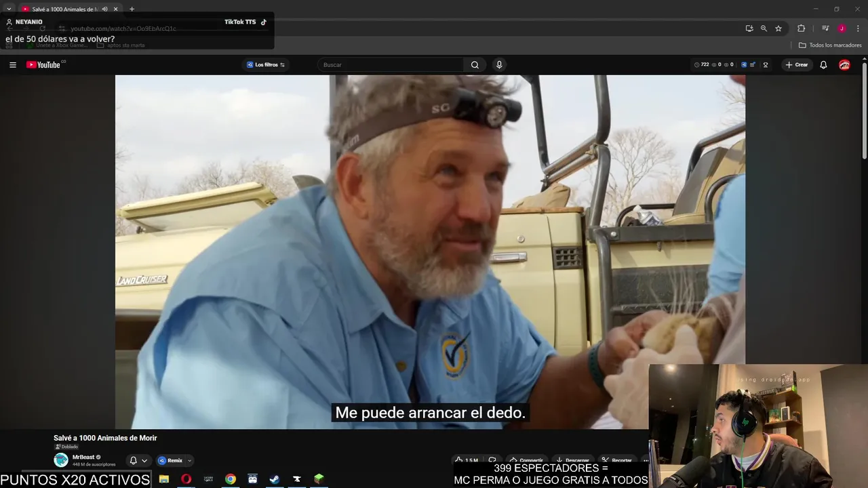Open a new browser tab with plus

pyautogui.click(x=132, y=9)
